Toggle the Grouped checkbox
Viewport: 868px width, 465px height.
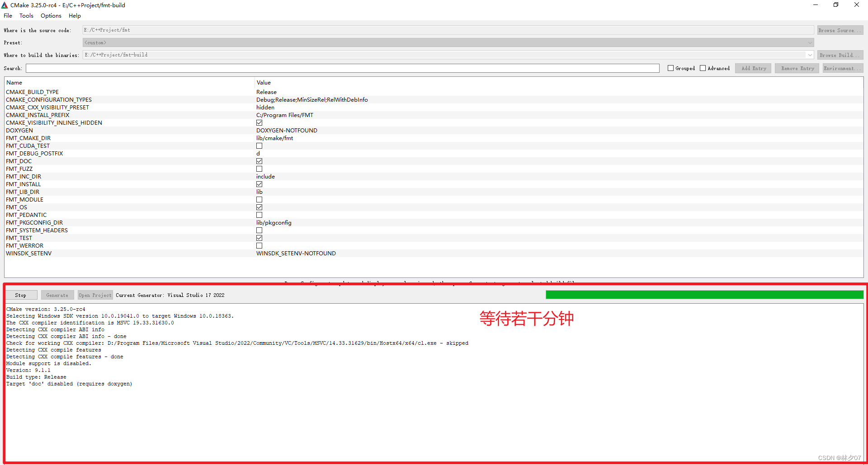[670, 68]
